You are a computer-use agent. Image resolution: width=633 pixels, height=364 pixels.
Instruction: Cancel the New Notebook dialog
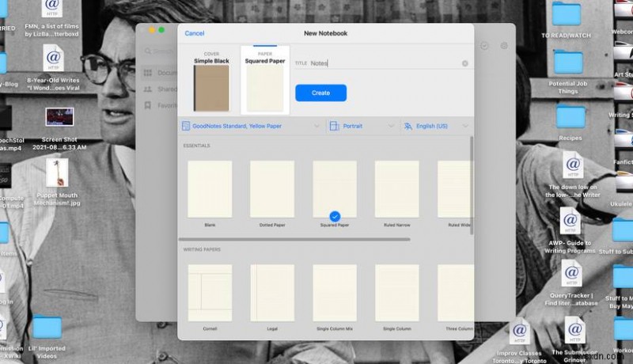coord(194,33)
